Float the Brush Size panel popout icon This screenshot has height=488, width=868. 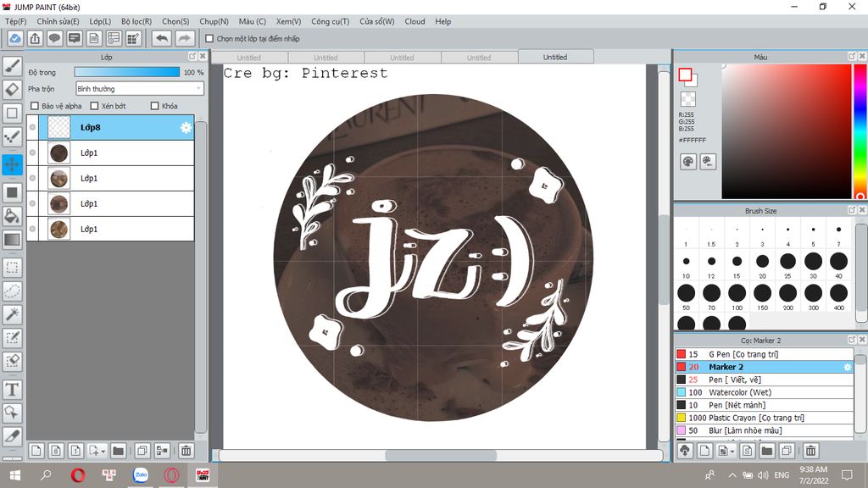pyautogui.click(x=852, y=210)
